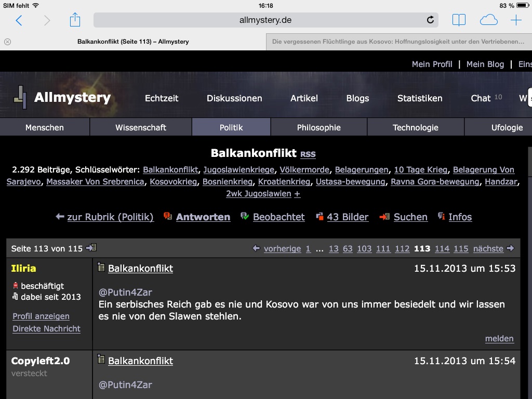Go back via zur Rubrik (Politik)
Viewport: 532px width, 399px height.
tap(110, 217)
